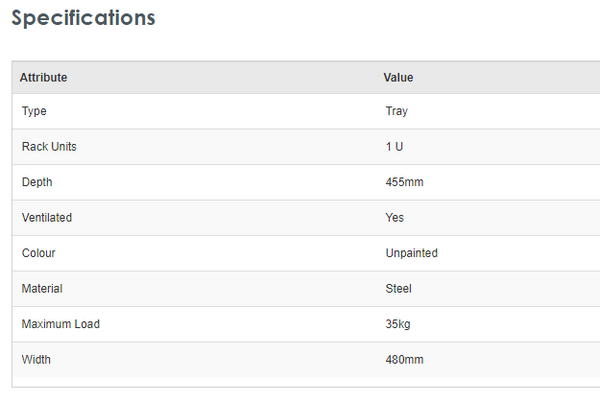Click the Tray value
This screenshot has height=402, width=600.
397,111
